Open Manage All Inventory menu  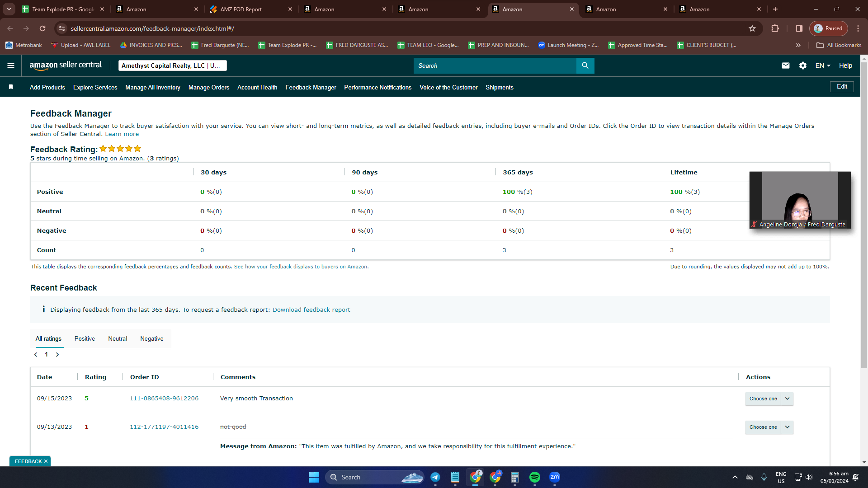click(153, 87)
